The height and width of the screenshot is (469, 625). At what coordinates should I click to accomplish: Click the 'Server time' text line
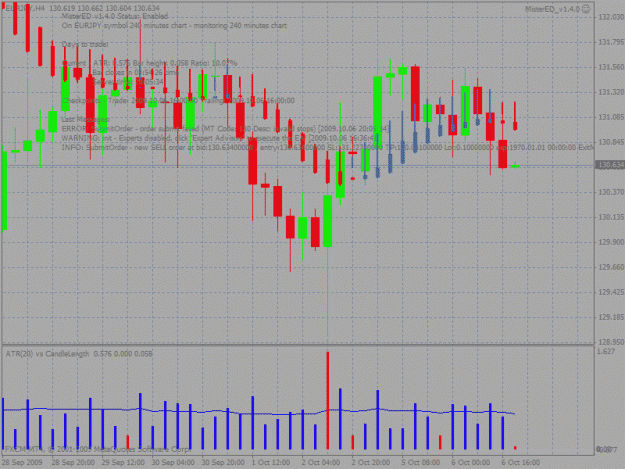coord(128,82)
